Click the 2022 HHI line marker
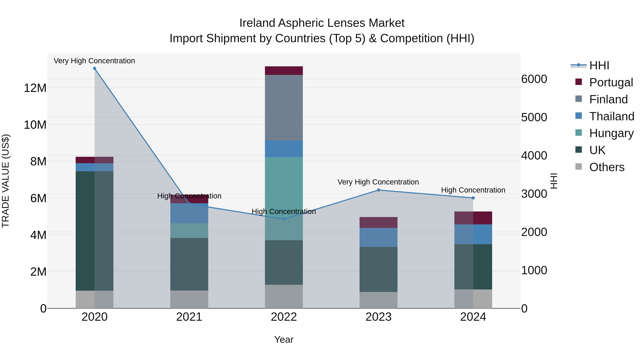Viewport: 644px width, 362px height. (284, 219)
